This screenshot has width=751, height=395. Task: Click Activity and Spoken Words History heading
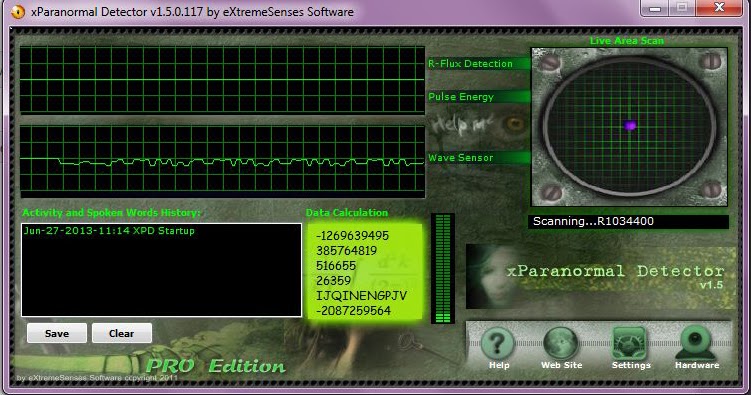[x=111, y=213]
